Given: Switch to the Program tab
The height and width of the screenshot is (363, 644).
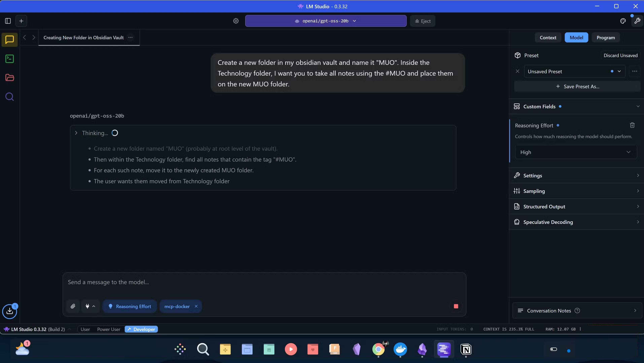Looking at the screenshot, I should (x=605, y=37).
